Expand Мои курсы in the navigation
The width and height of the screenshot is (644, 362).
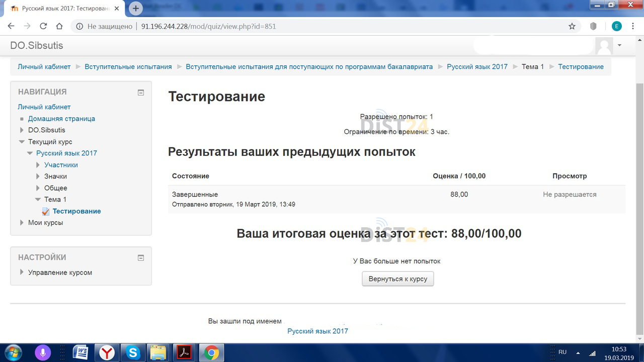(x=21, y=222)
